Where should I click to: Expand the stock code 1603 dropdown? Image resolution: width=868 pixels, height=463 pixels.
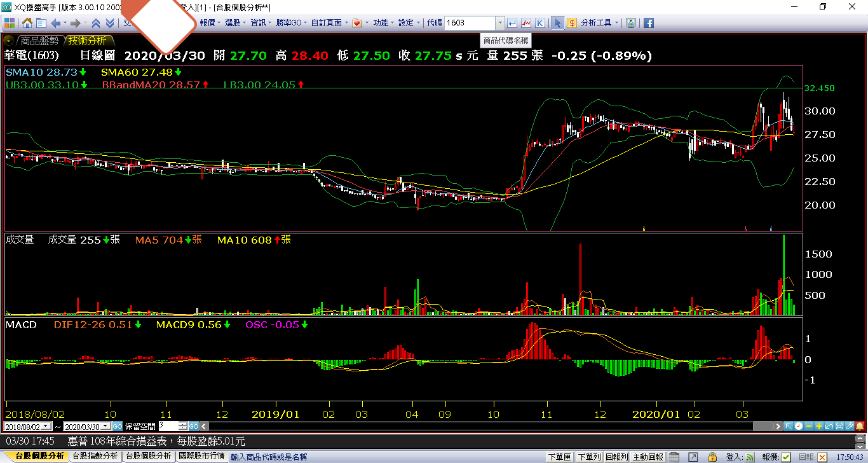[500, 23]
